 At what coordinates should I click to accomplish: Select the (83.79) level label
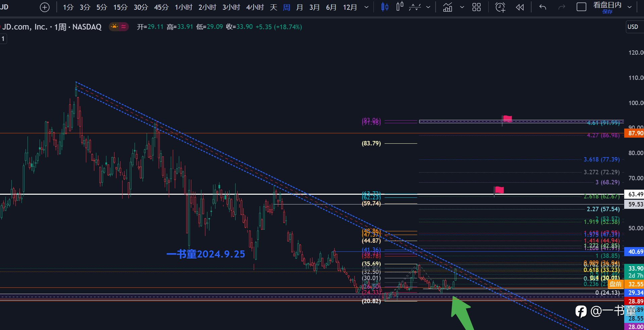tap(371, 143)
